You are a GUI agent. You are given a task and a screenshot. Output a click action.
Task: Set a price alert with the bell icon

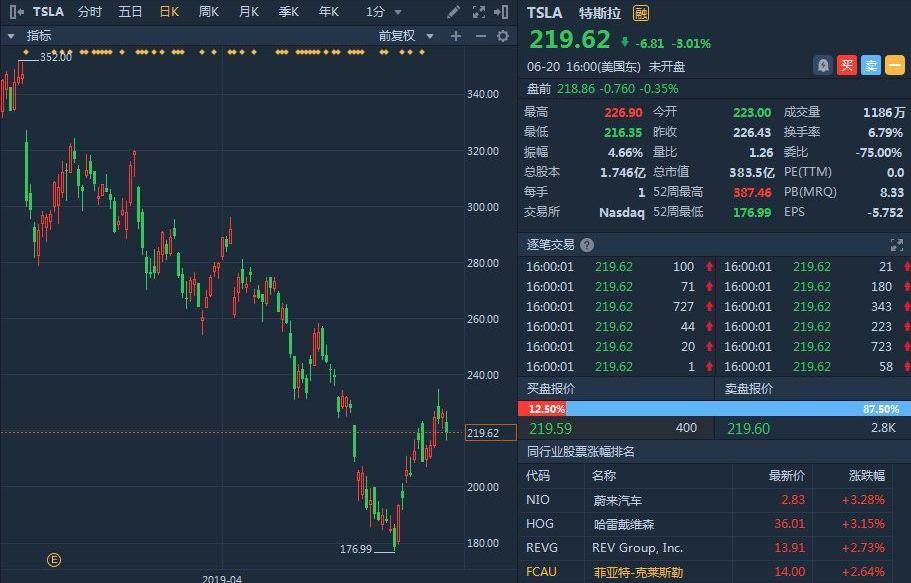(x=823, y=65)
